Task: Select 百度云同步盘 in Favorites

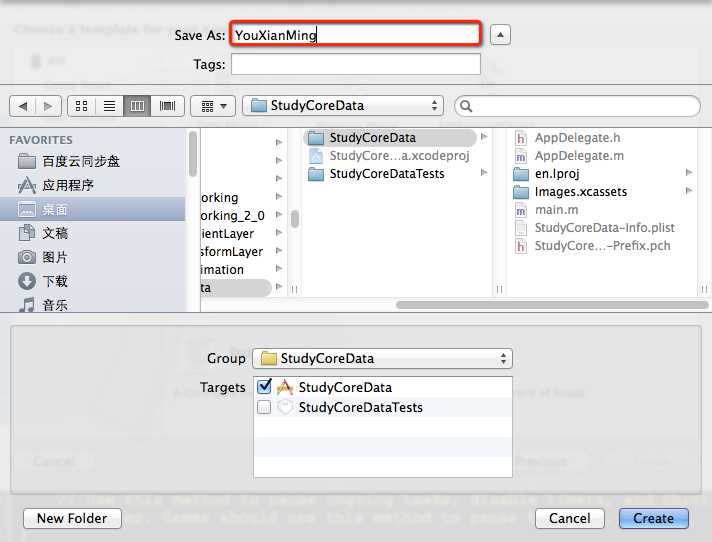Action: 93,161
